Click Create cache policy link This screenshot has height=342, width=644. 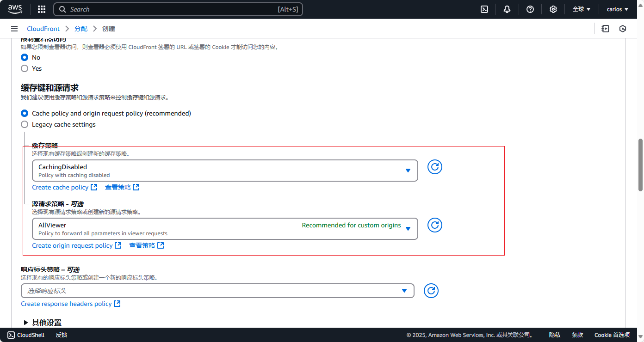click(65, 187)
